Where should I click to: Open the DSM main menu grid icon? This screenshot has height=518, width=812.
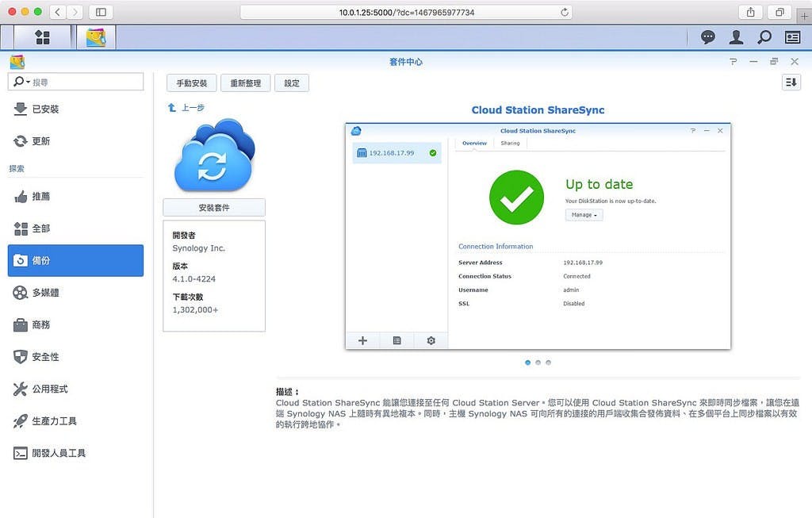(42, 37)
